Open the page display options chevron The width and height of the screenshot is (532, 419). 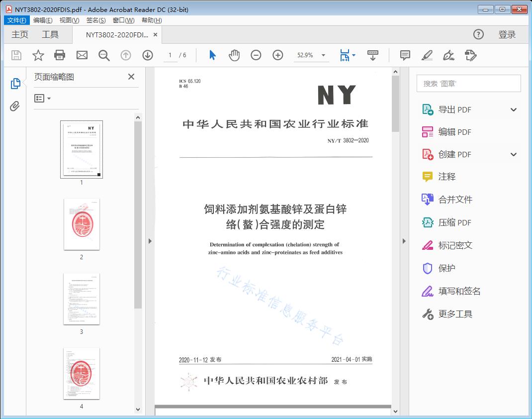tap(354, 55)
